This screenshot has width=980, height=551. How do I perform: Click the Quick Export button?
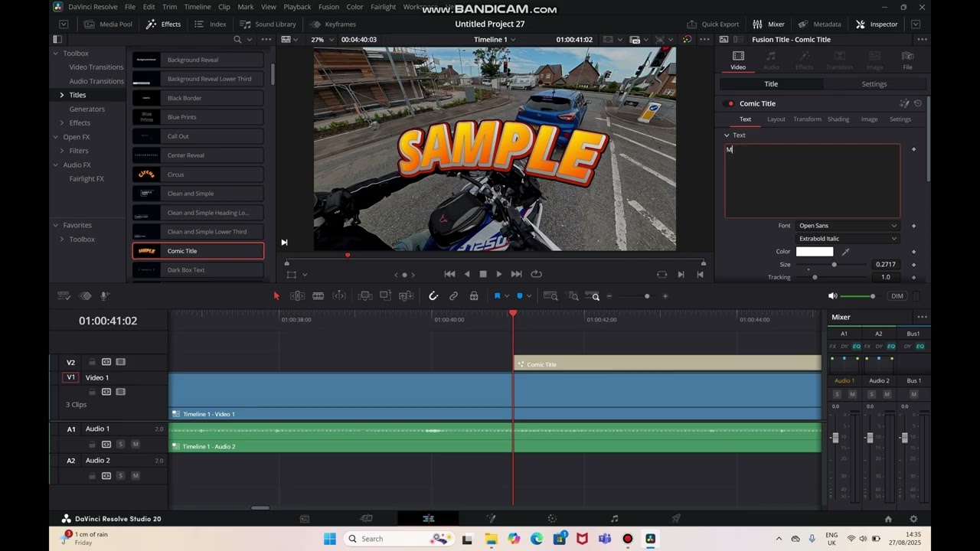tap(713, 24)
